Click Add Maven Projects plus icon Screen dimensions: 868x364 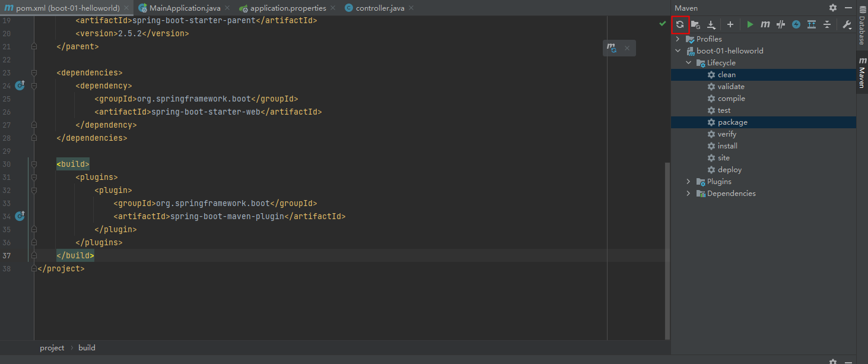[730, 25]
